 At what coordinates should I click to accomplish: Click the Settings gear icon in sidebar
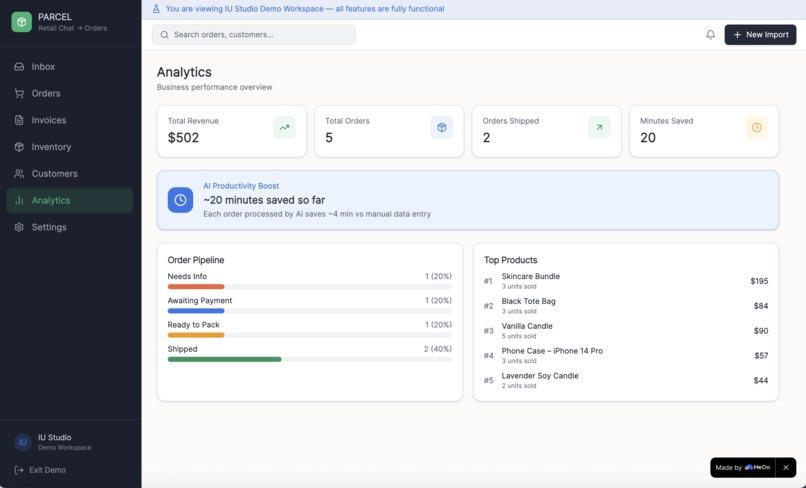click(x=19, y=227)
